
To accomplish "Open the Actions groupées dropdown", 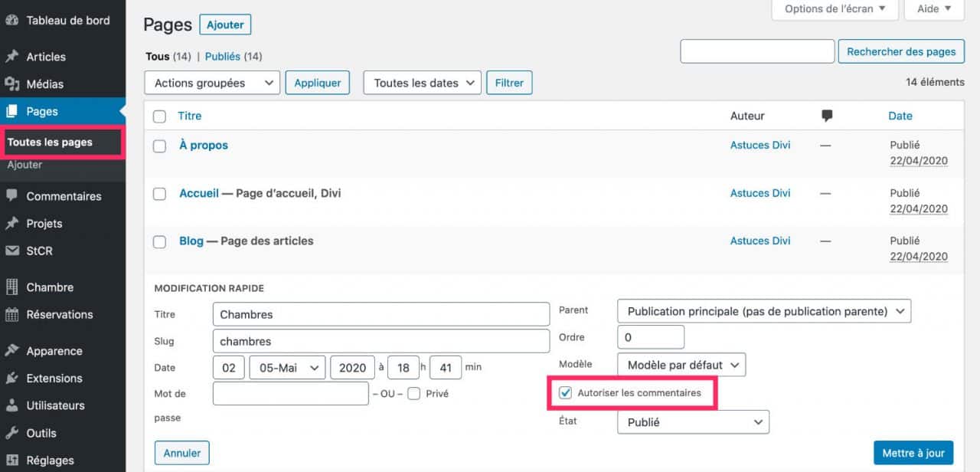I will point(211,82).
